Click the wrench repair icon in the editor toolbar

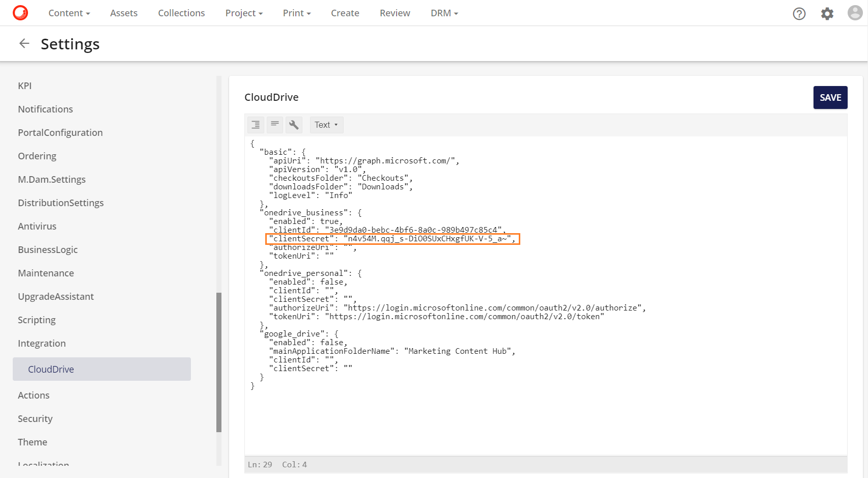[x=294, y=124]
